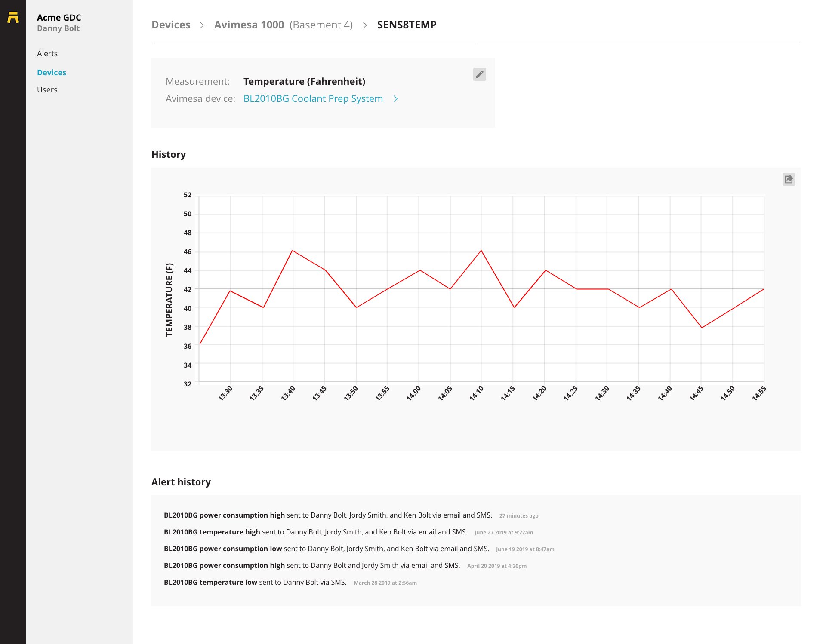
Task: Select Devices in the sidebar
Action: (x=52, y=73)
